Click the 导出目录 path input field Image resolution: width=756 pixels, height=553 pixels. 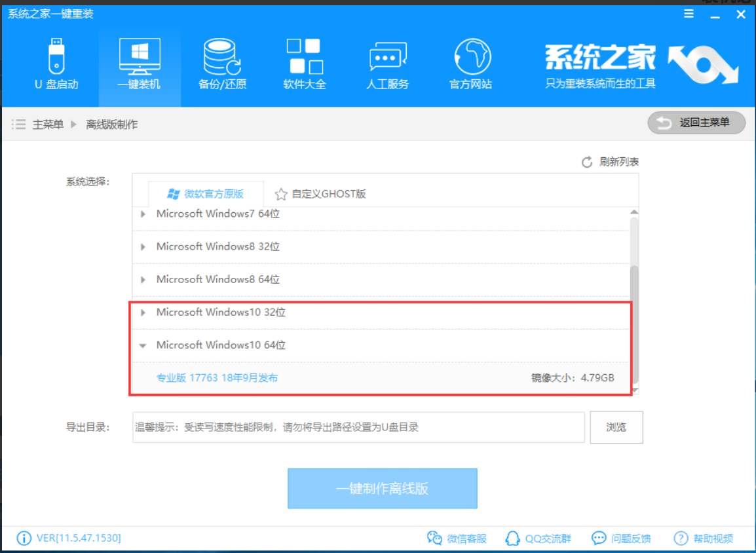(358, 427)
